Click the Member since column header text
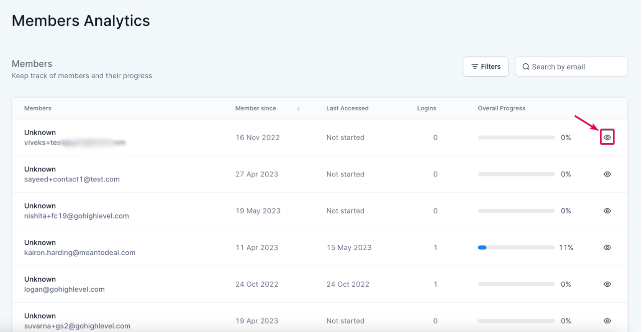This screenshot has height=332, width=644. (x=255, y=108)
